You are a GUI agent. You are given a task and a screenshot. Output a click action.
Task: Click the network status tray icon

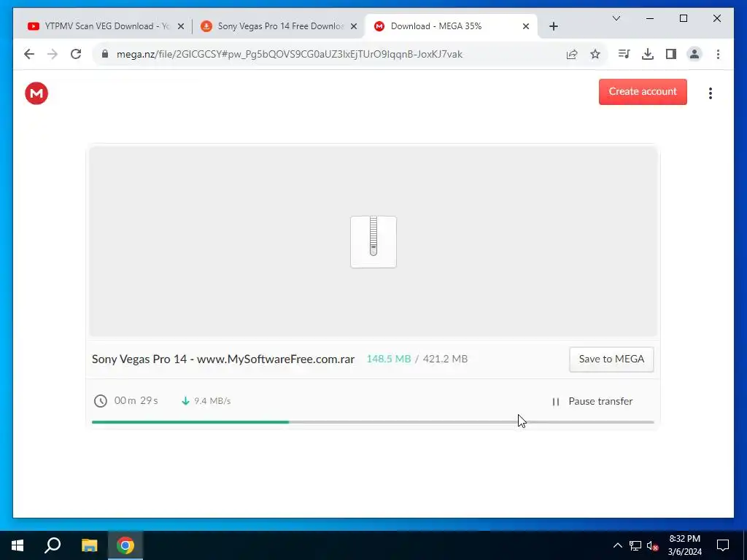click(x=635, y=545)
